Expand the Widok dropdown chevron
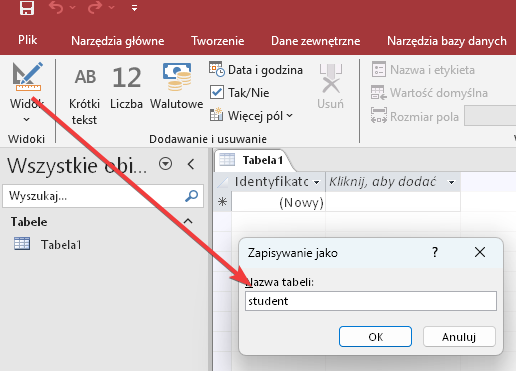This screenshot has height=371, width=516. click(27, 119)
